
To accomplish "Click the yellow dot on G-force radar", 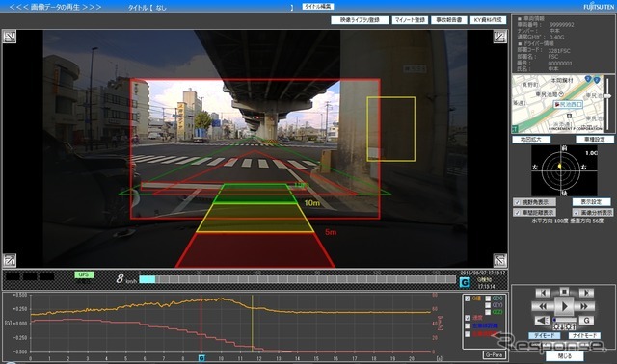I will point(559,167).
